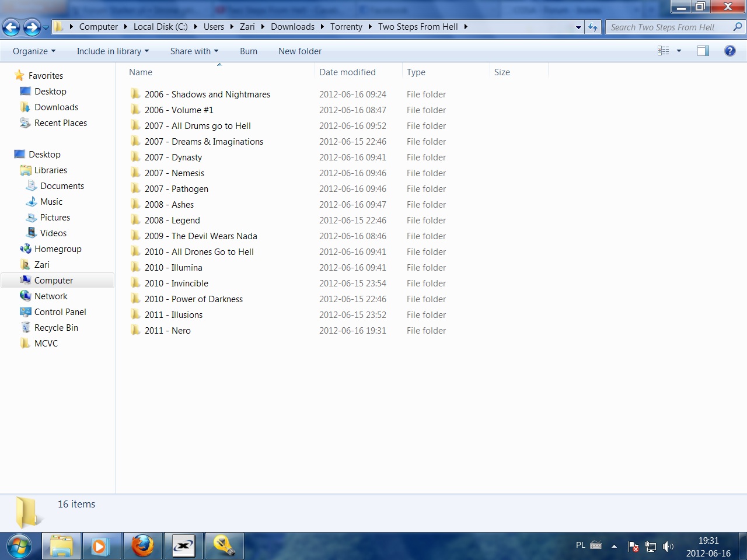Viewport: 747px width, 560px height.
Task: Open Recycle Bin in navigation pane
Action: click(56, 328)
